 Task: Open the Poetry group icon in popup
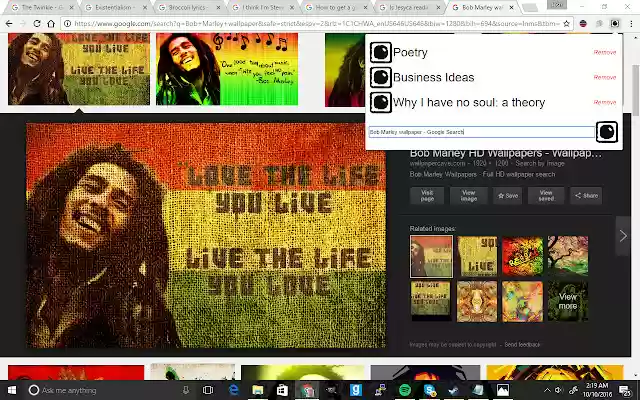point(380,52)
